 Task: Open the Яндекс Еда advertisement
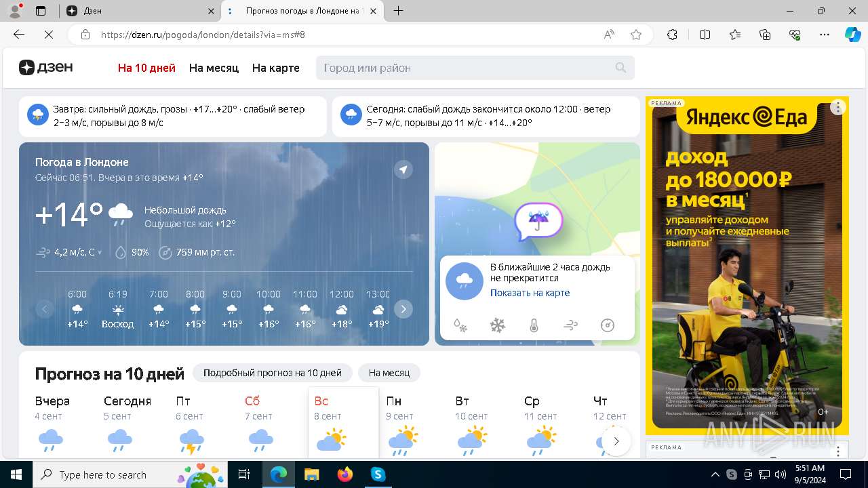tap(747, 266)
